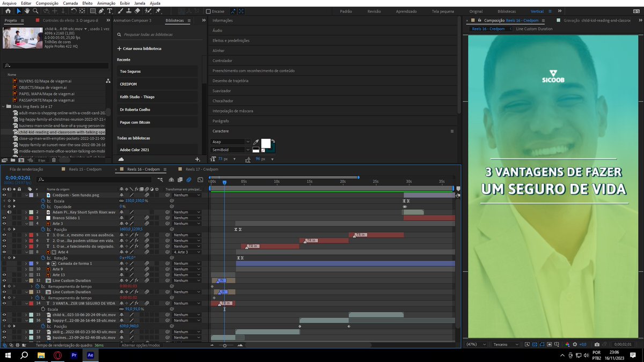Select the Hand tool in the toolbar
644x362 pixels.
(x=27, y=11)
